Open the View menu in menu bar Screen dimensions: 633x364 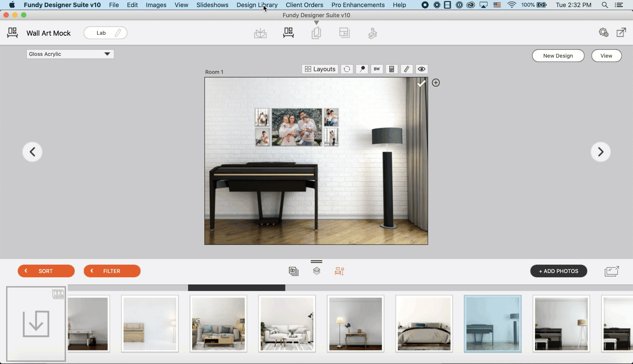(181, 5)
